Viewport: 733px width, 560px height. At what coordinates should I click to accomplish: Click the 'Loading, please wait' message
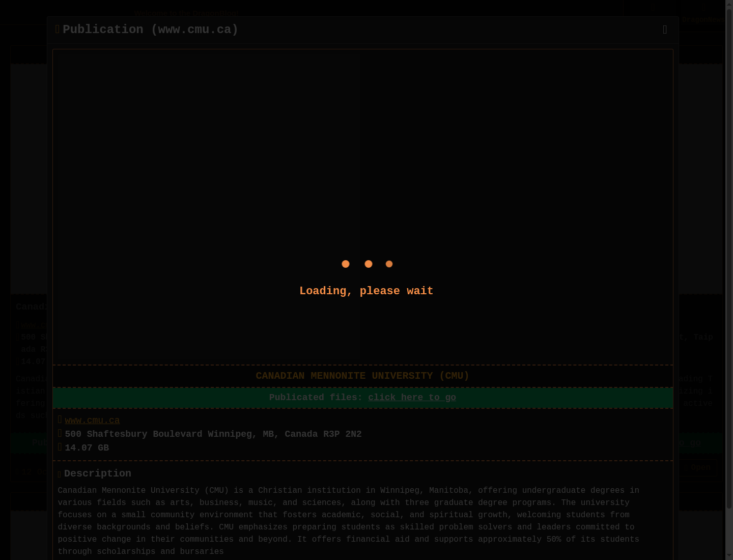(x=366, y=291)
